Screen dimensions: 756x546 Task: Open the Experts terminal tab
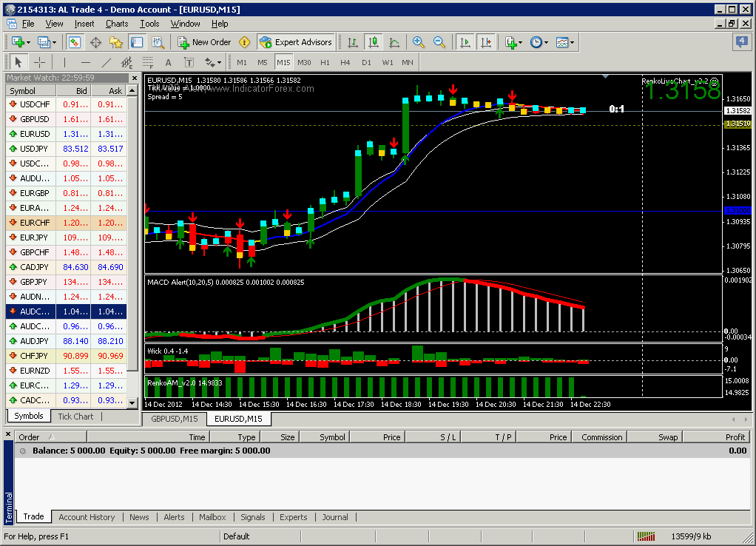pos(293,517)
